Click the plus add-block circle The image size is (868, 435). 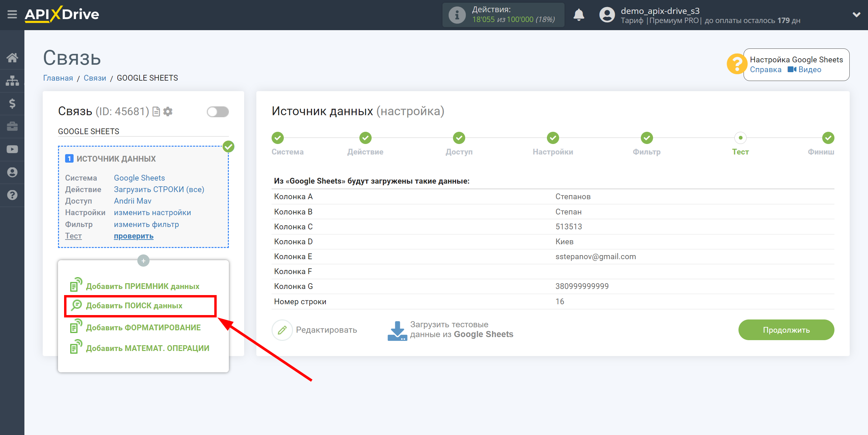pyautogui.click(x=143, y=261)
